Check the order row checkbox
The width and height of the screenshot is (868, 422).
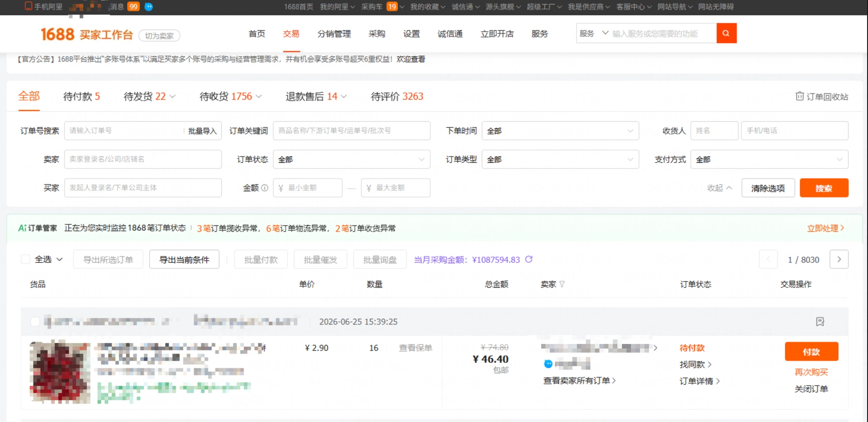coord(35,322)
